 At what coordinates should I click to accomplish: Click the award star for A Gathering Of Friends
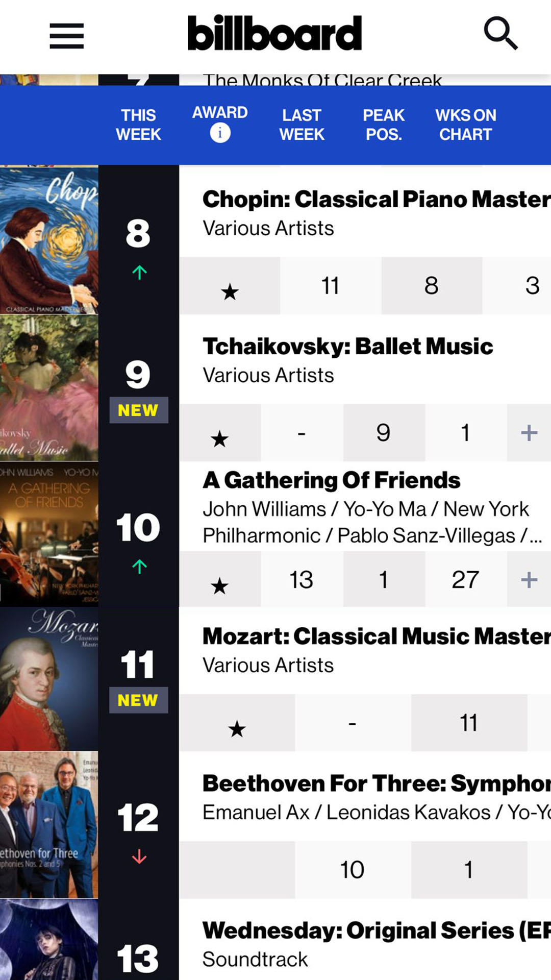(x=220, y=585)
